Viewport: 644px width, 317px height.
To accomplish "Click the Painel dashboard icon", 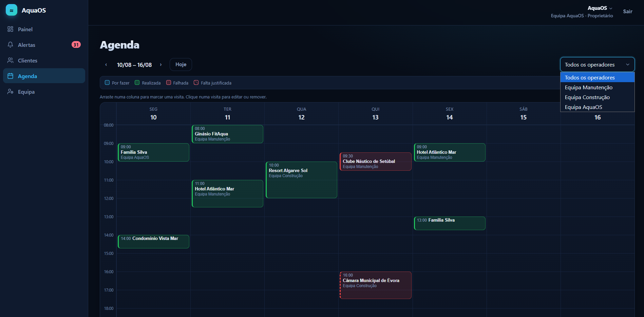I will [11, 29].
